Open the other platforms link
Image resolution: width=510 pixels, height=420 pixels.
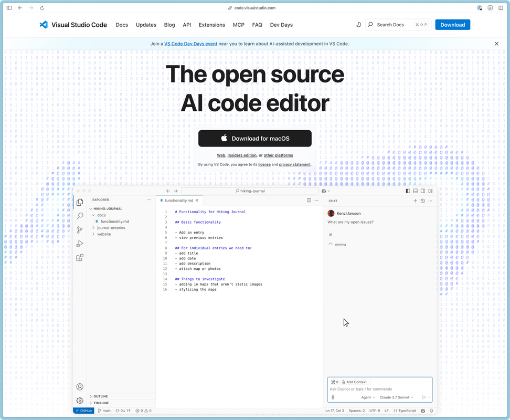click(x=278, y=155)
